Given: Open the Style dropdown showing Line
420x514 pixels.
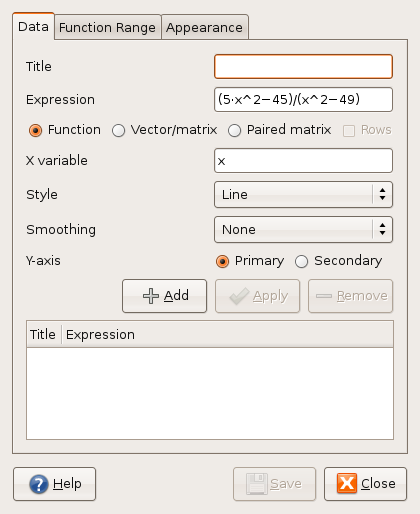Looking at the screenshot, I should [303, 195].
